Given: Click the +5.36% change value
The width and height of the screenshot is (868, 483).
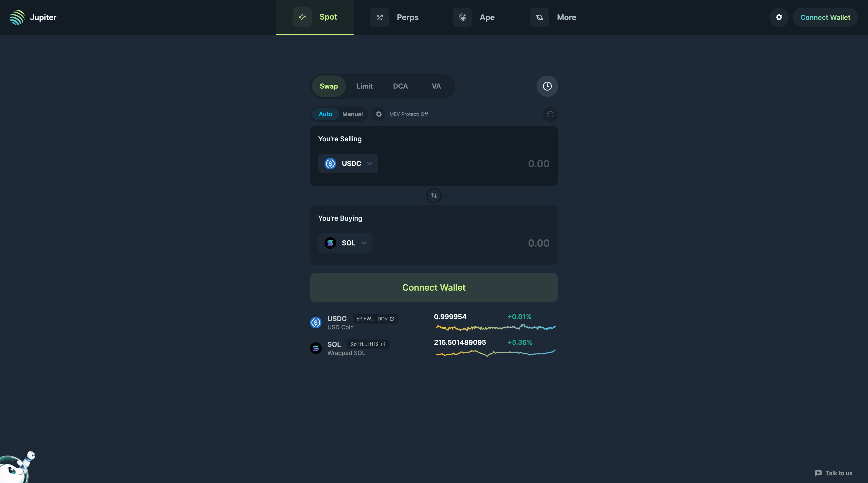Looking at the screenshot, I should tap(519, 342).
